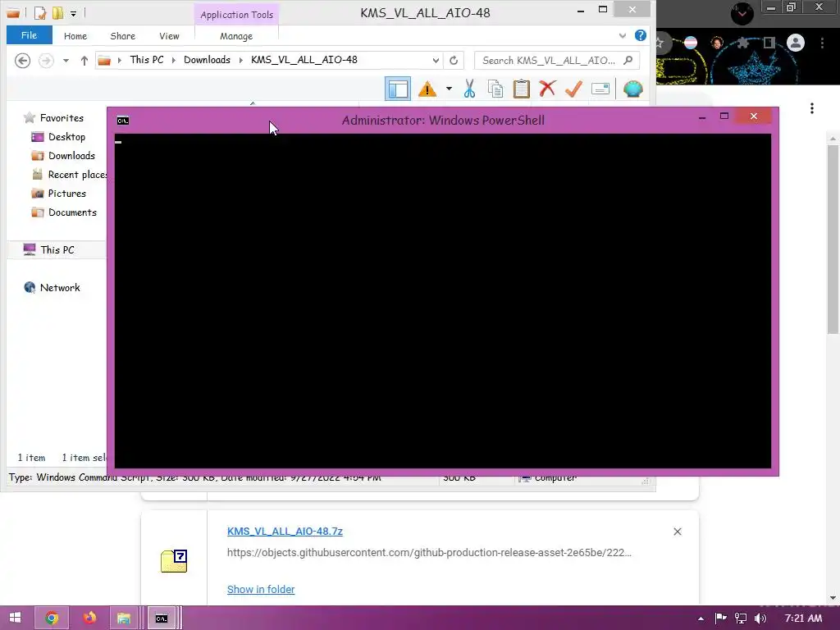
Task: Go back in Explorer navigation
Action: pyautogui.click(x=22, y=61)
